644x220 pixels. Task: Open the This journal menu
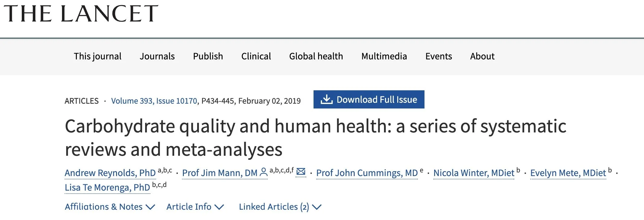tap(98, 56)
